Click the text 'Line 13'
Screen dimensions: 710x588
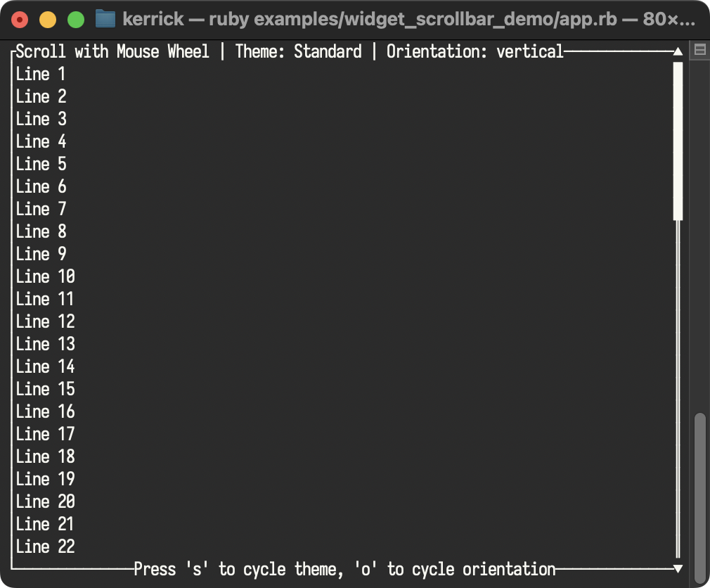[45, 344]
